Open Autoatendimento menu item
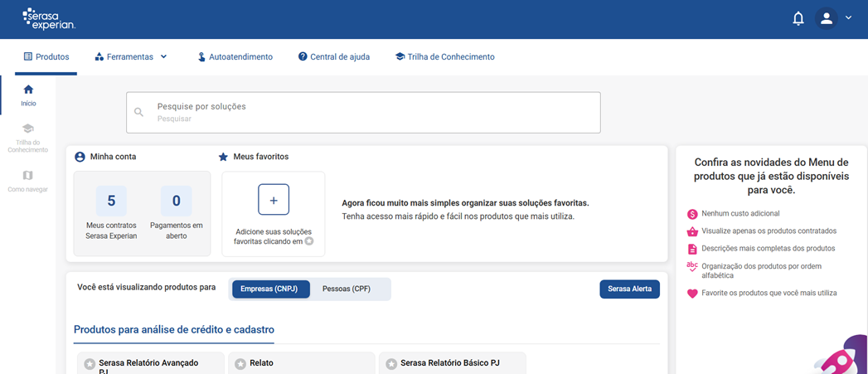This screenshot has height=374, width=868. coord(235,56)
